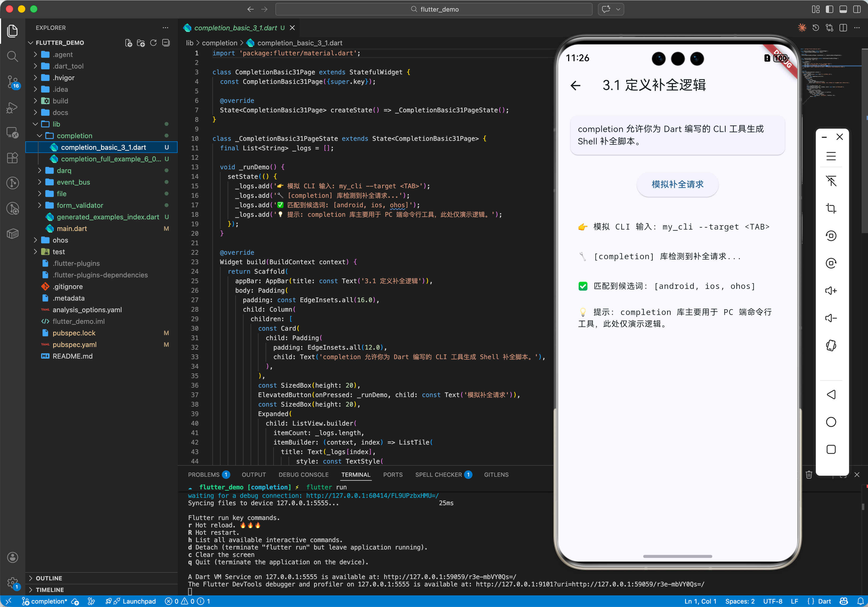868x607 pixels.
Task: Open the PROBLEMS panel tab
Action: pyautogui.click(x=204, y=474)
